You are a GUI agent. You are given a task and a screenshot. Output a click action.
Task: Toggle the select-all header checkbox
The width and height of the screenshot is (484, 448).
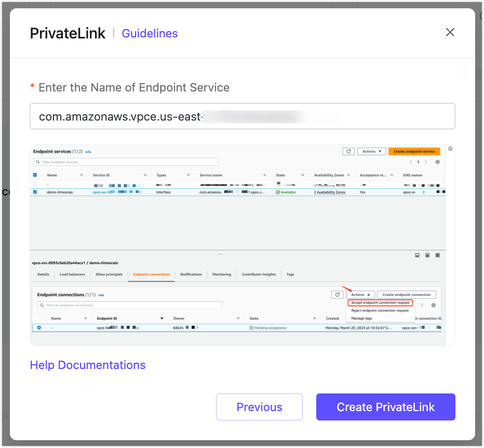[x=35, y=175]
